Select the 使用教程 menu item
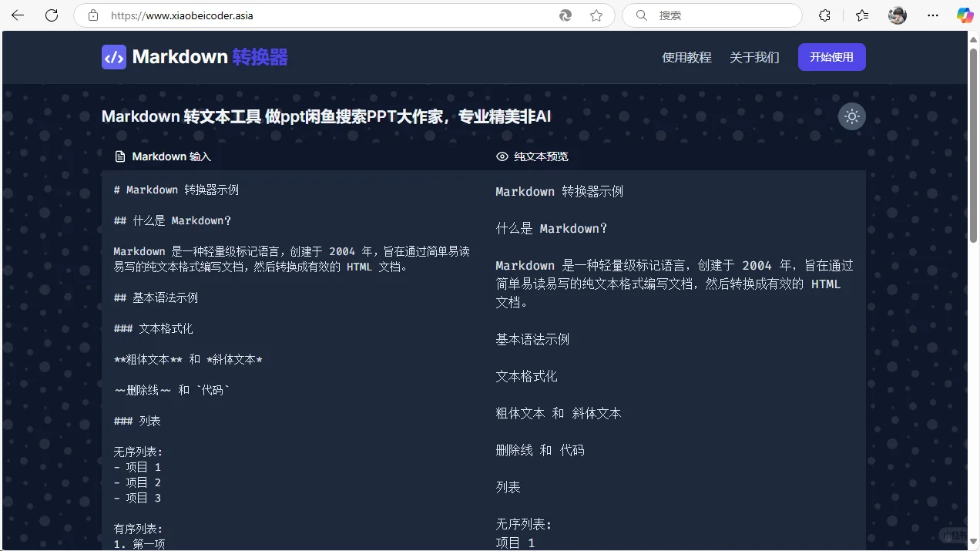This screenshot has height=551, width=980. 686,57
